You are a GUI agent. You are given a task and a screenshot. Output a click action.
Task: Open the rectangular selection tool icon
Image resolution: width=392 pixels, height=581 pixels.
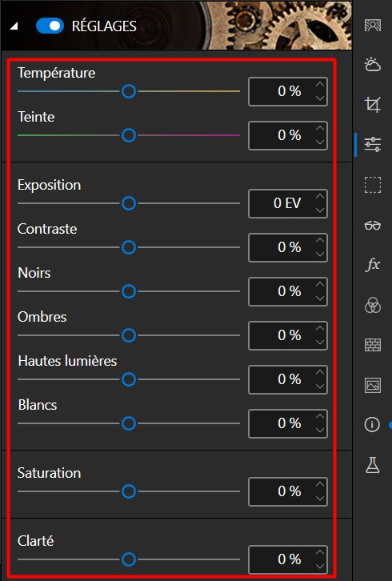click(x=372, y=185)
